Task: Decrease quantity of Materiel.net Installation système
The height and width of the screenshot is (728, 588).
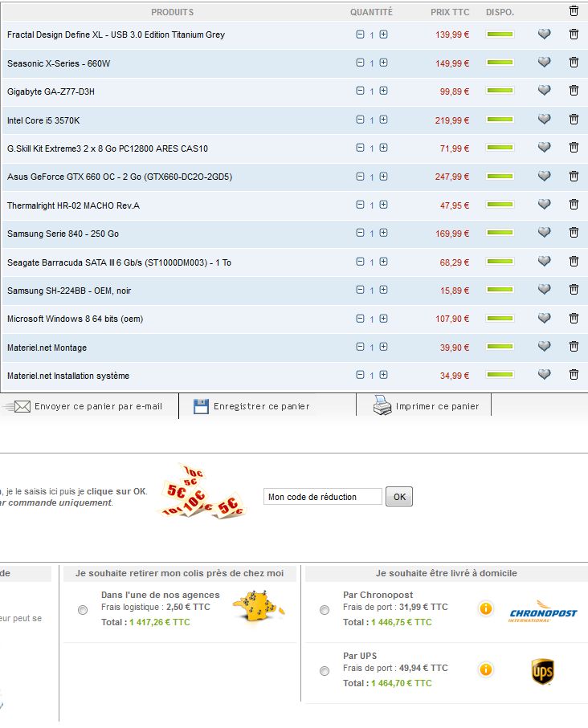Action: pyautogui.click(x=360, y=375)
